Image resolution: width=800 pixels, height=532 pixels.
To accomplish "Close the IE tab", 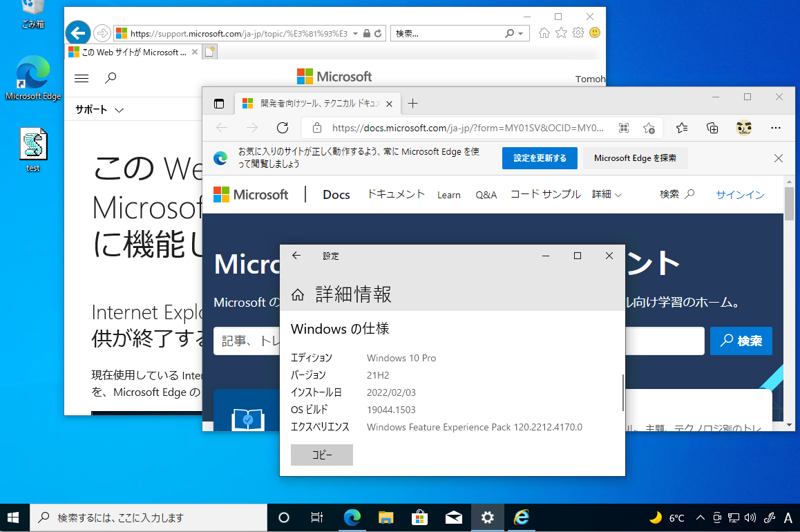I will pos(194,52).
